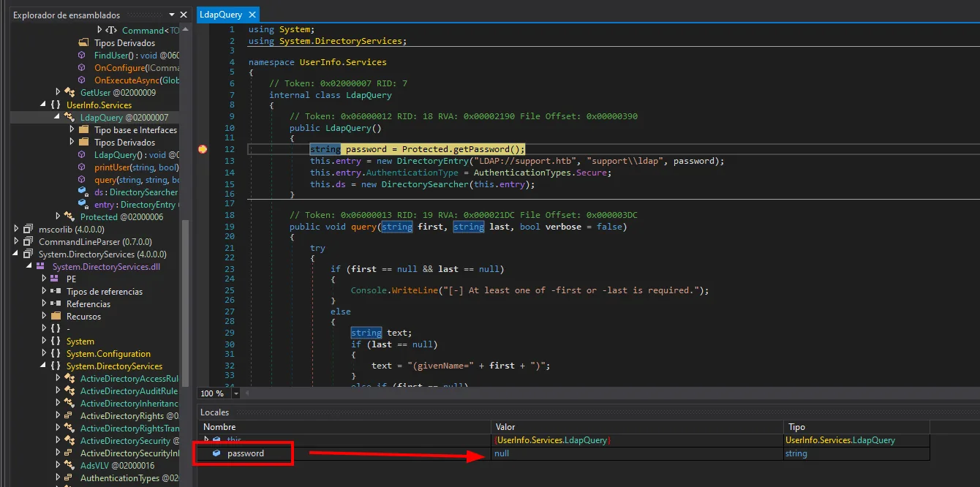This screenshot has width=980, height=487.
Task: Click the Console reference on line 25
Action: pos(369,290)
